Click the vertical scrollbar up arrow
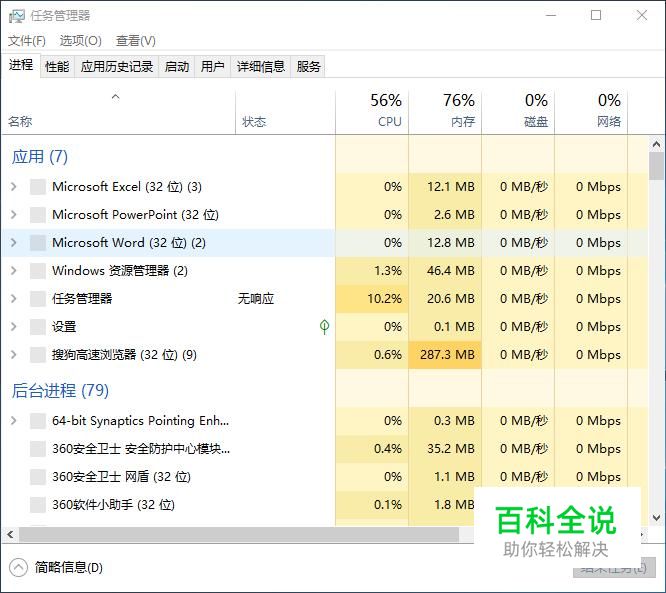666x593 pixels. pos(656,144)
